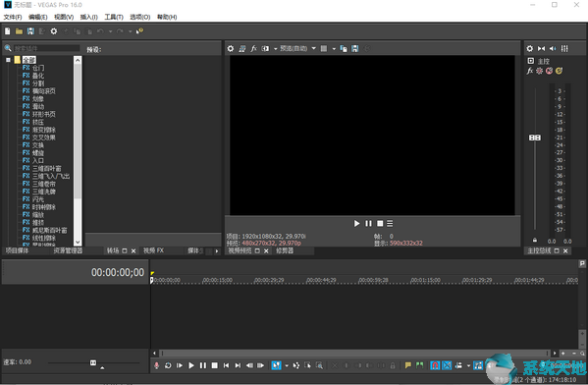
Task: Click the master volume fader handle
Action: (535, 137)
